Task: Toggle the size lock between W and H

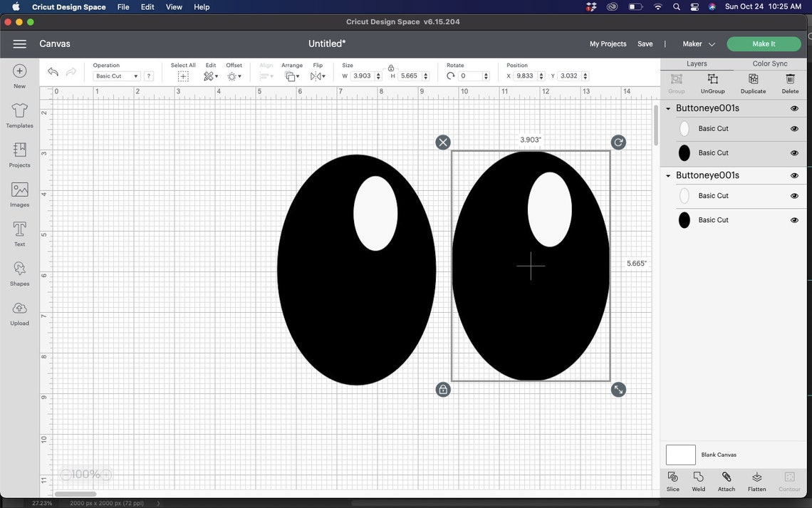Action: tap(391, 68)
